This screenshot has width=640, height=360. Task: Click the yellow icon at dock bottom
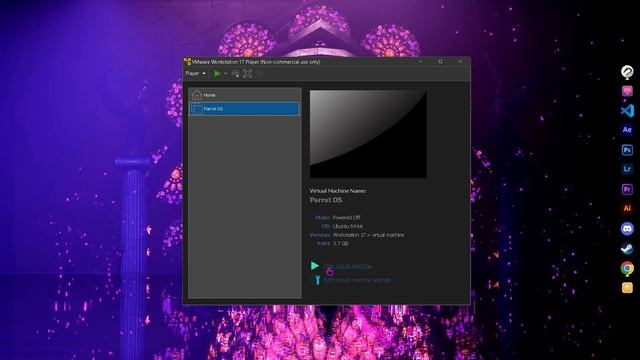(627, 288)
